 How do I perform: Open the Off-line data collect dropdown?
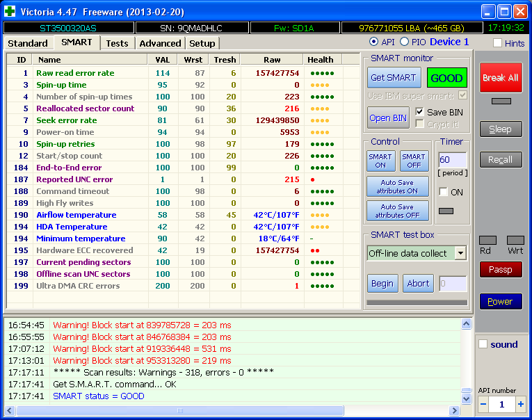pyautogui.click(x=460, y=253)
